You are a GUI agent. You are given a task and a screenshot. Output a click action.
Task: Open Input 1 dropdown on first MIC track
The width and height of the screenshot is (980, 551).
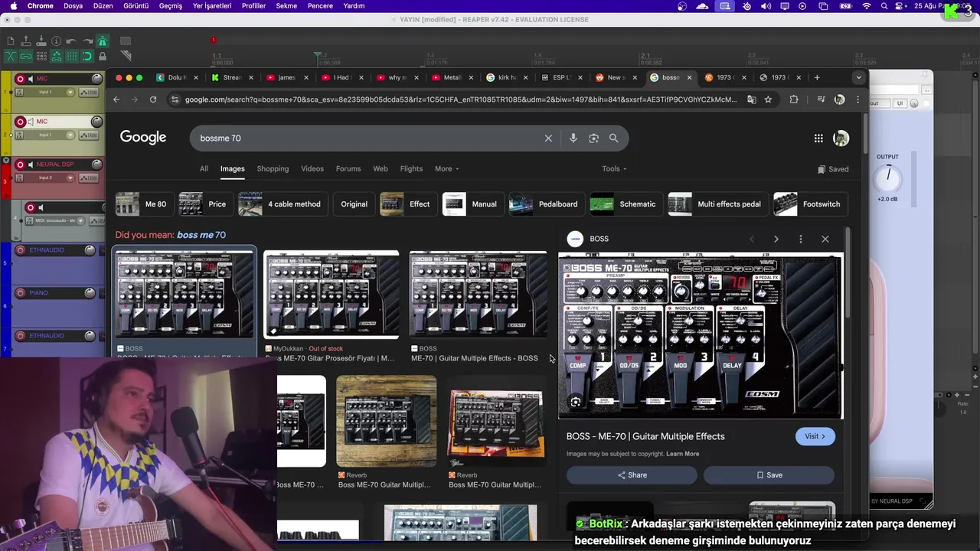(x=70, y=92)
